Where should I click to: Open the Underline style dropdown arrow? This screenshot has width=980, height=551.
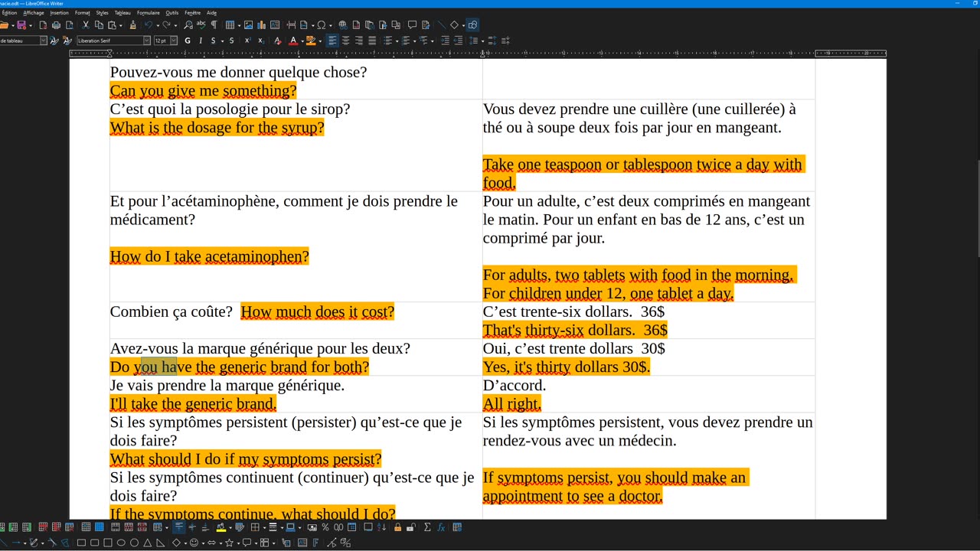(x=223, y=41)
